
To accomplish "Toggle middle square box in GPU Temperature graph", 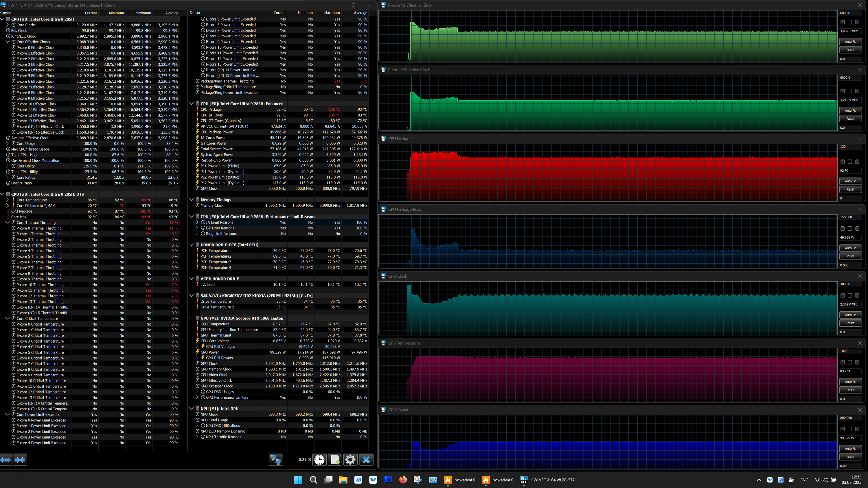I will point(850,362).
